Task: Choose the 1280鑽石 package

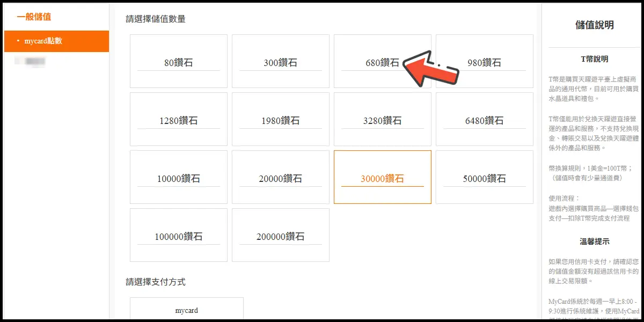Action: (178, 120)
